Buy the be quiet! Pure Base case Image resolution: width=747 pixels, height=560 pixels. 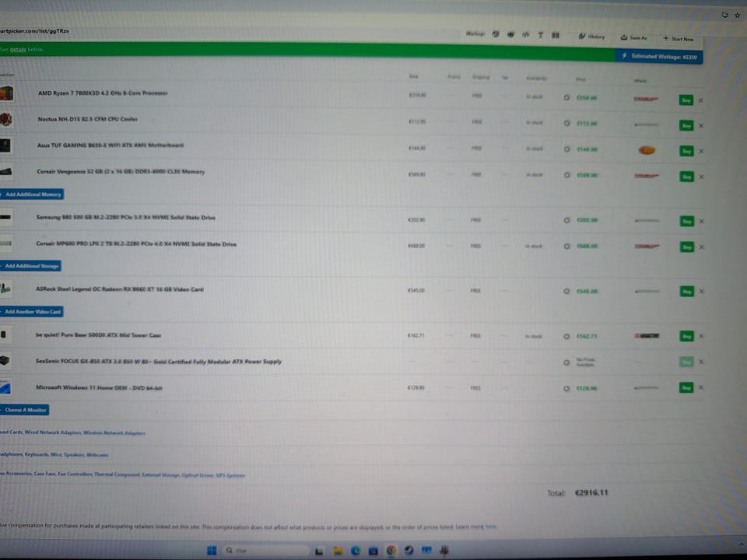coord(686,336)
